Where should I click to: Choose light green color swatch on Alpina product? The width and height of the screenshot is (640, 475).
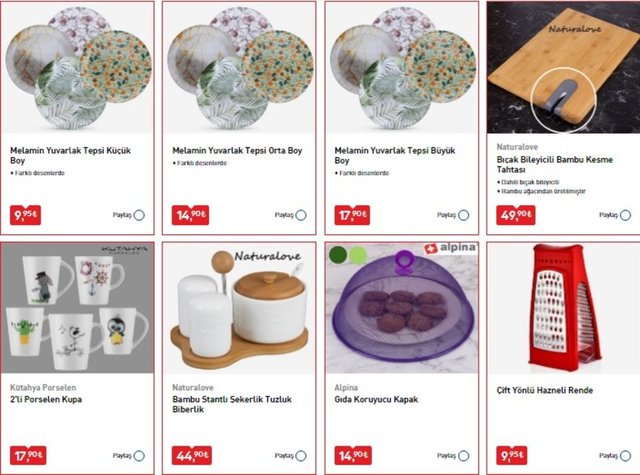click(358, 255)
